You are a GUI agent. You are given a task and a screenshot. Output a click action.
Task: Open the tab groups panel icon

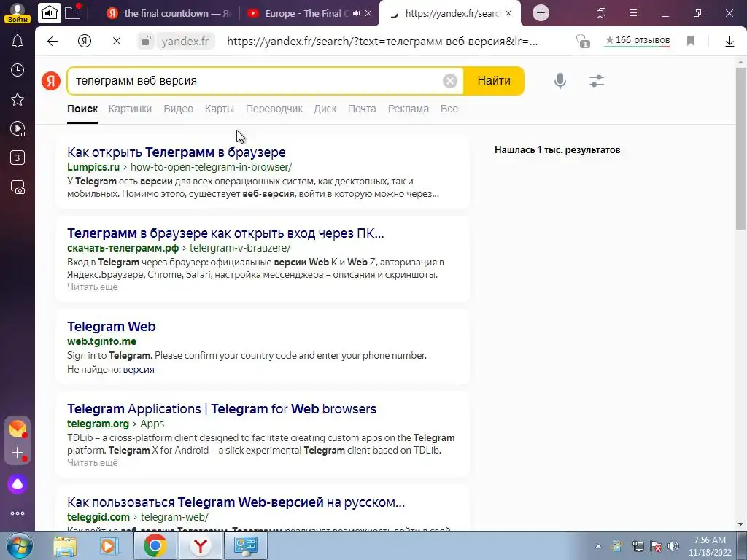[601, 13]
